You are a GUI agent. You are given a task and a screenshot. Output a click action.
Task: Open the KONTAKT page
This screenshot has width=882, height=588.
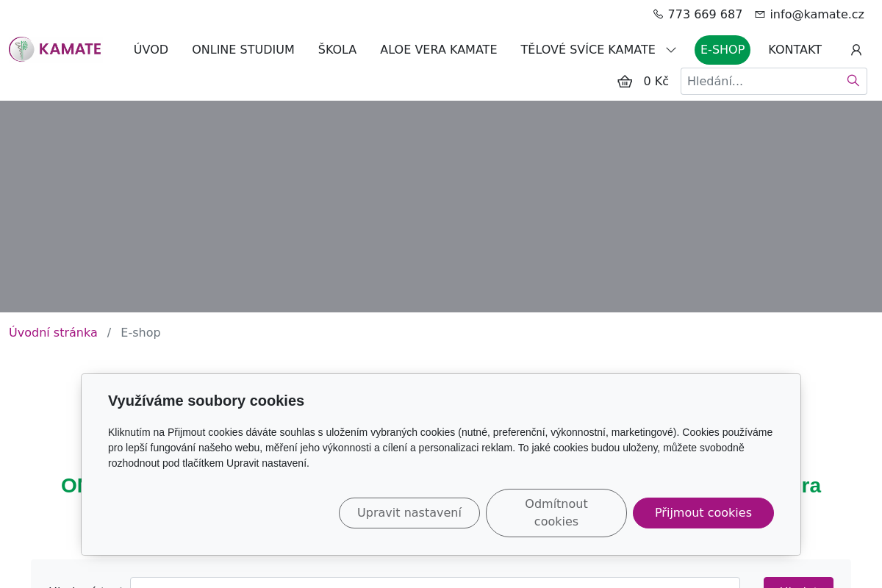coord(795,50)
